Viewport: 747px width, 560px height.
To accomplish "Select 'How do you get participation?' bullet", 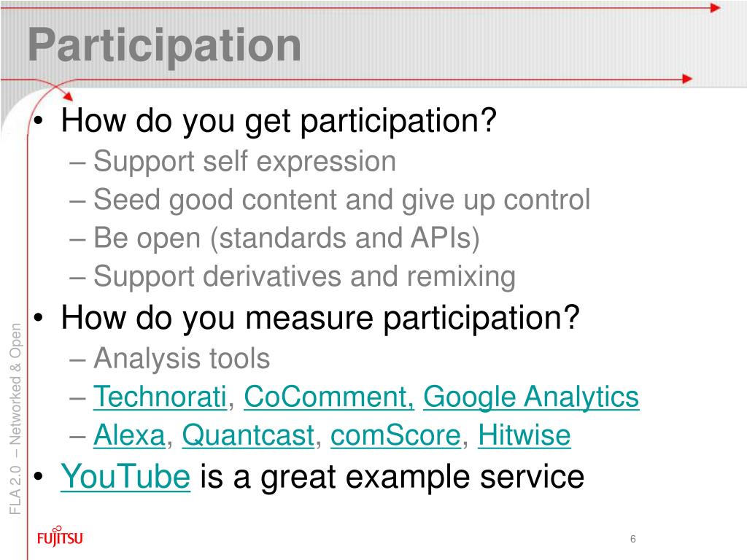I will [x=279, y=121].
